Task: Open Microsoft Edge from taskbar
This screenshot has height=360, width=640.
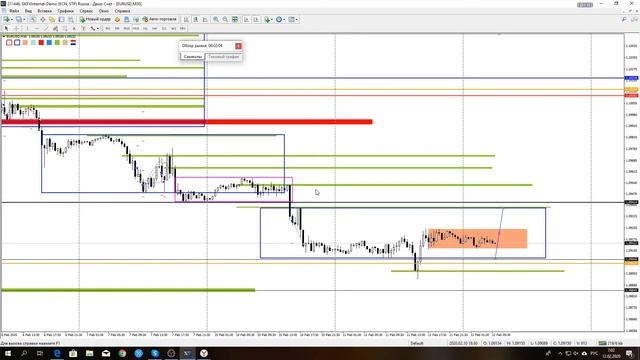Action: tap(57, 353)
